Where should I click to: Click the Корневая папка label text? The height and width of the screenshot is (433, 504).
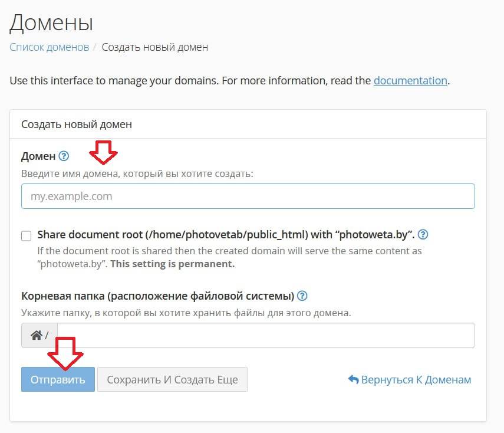[157, 296]
